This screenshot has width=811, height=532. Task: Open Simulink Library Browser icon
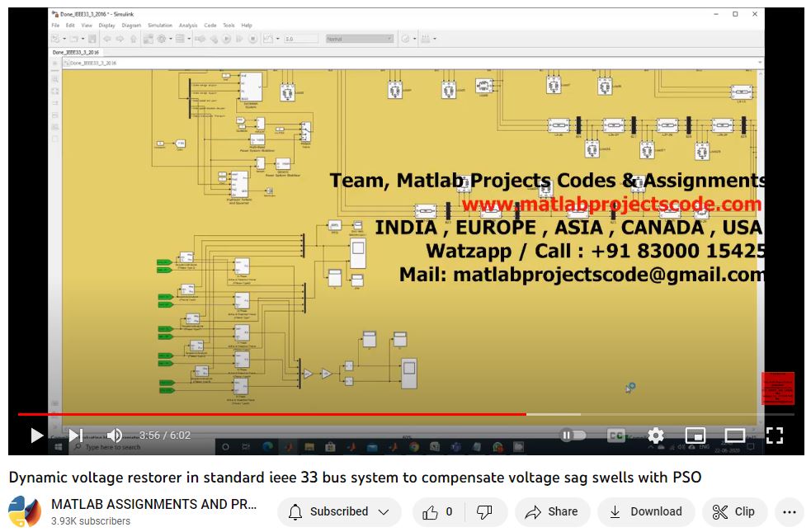pyautogui.click(x=148, y=39)
